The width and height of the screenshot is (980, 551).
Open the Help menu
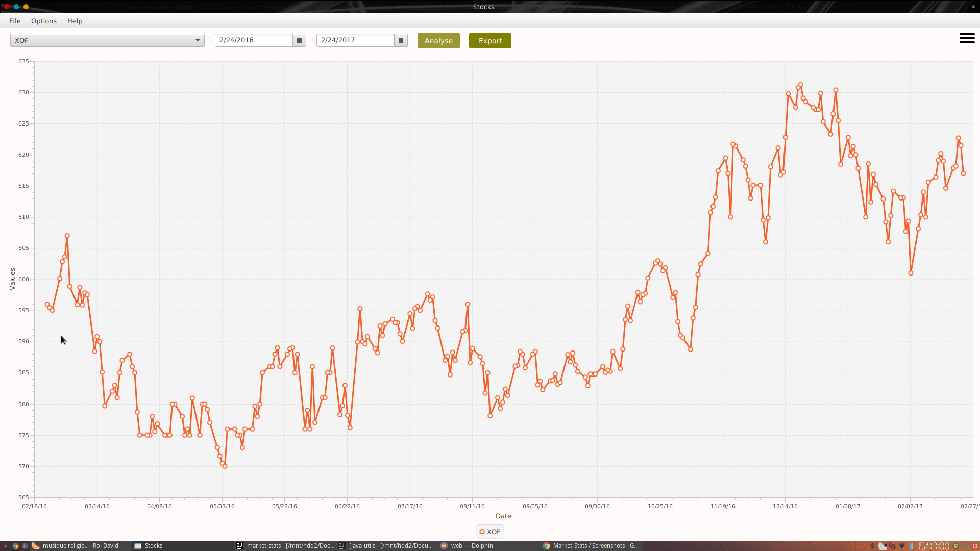[x=75, y=21]
